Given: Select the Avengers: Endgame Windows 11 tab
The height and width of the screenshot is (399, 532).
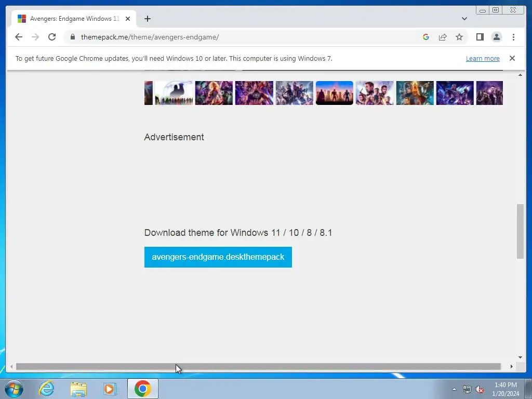Looking at the screenshot, I should (74, 19).
